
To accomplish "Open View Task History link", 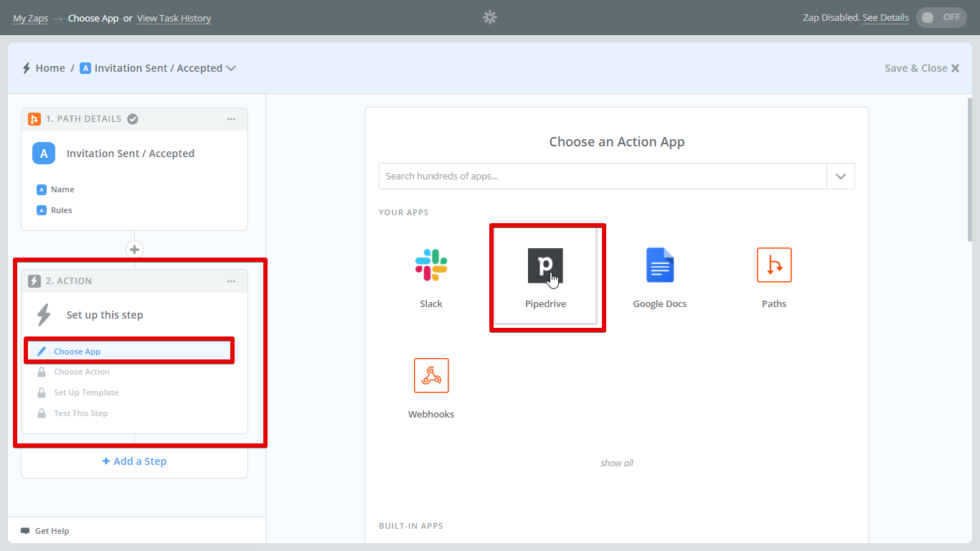I will [x=174, y=18].
